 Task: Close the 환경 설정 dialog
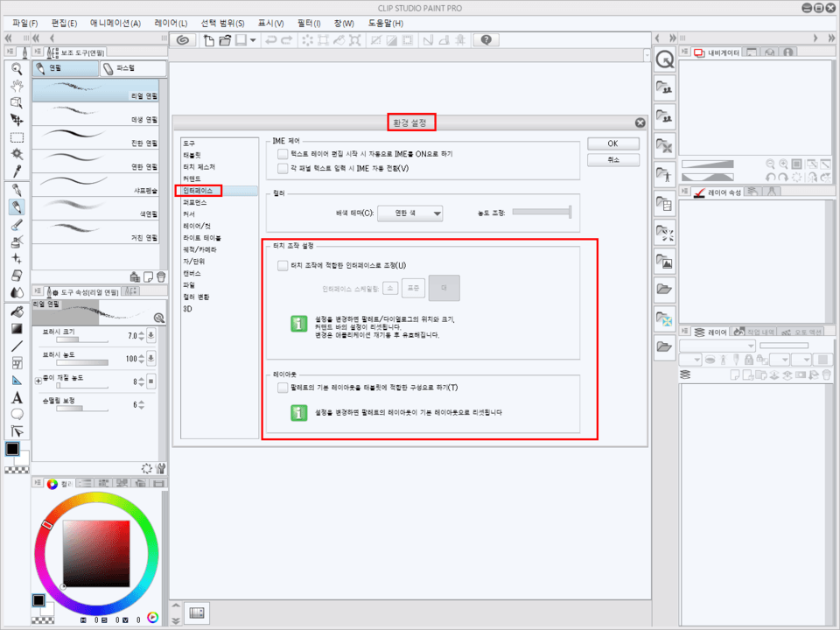coord(640,122)
